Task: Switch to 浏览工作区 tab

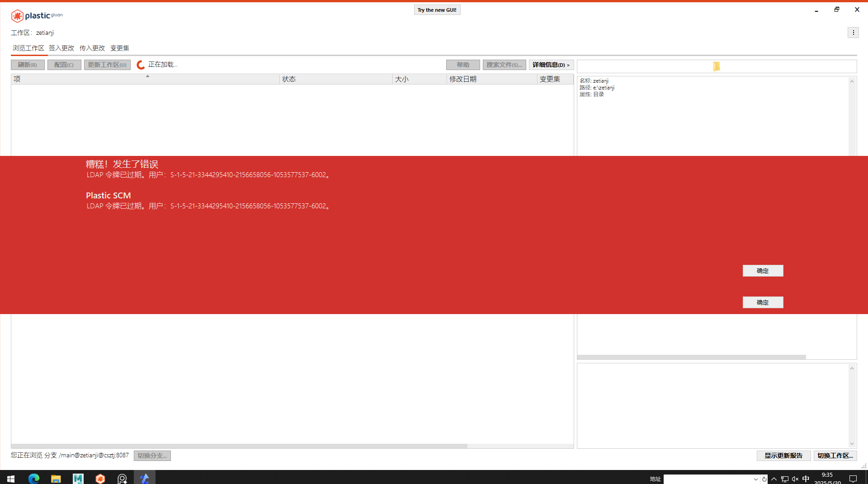Action: (x=28, y=48)
